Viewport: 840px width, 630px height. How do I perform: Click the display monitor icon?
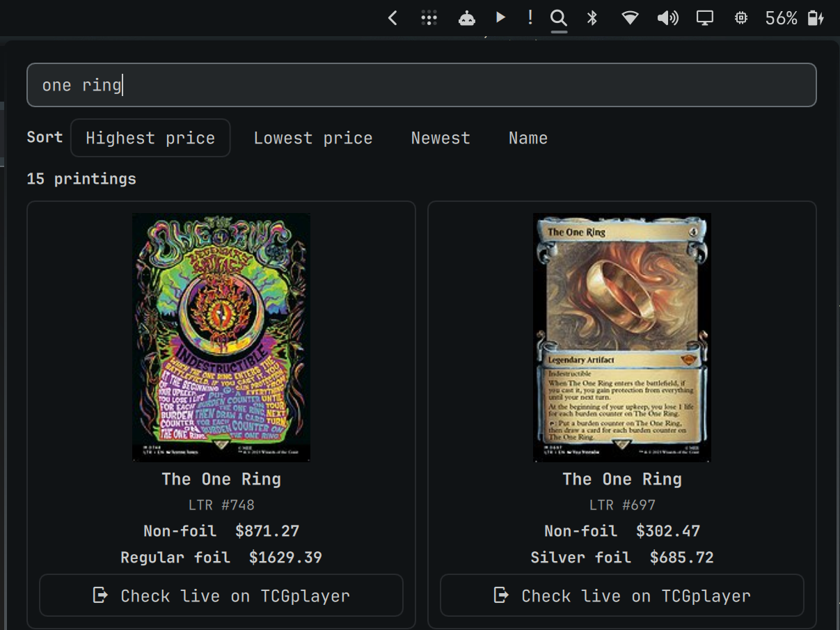coord(705,18)
